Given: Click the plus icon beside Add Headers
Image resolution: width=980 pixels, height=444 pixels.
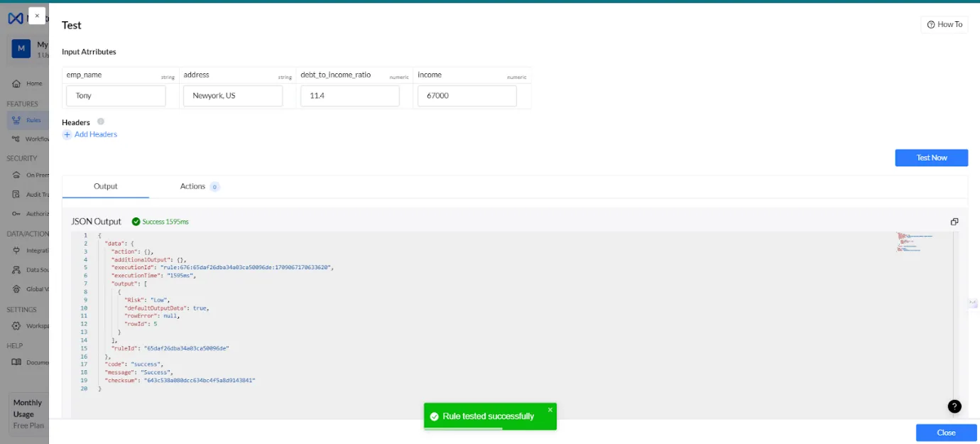Looking at the screenshot, I should pos(67,134).
